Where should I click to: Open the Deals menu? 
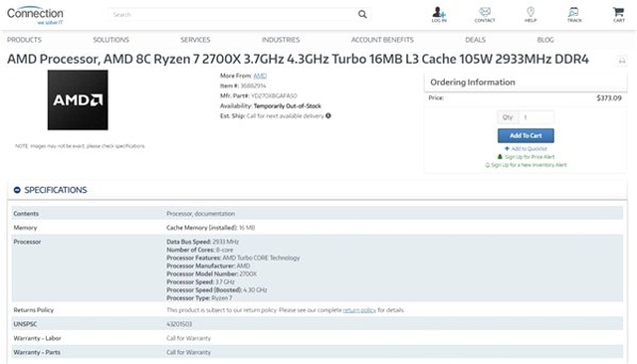[x=476, y=40]
